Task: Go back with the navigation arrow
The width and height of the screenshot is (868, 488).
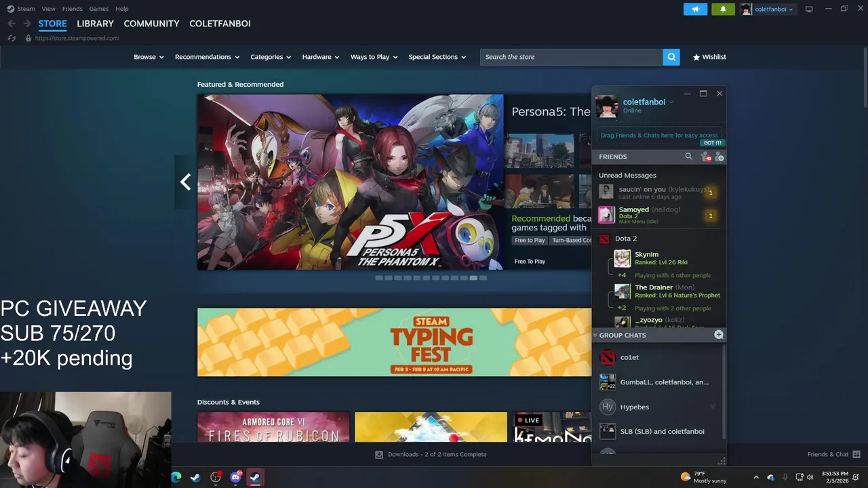Action: pyautogui.click(x=12, y=23)
